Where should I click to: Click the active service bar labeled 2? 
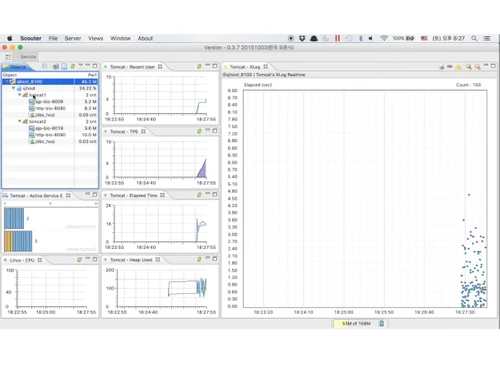(14, 218)
